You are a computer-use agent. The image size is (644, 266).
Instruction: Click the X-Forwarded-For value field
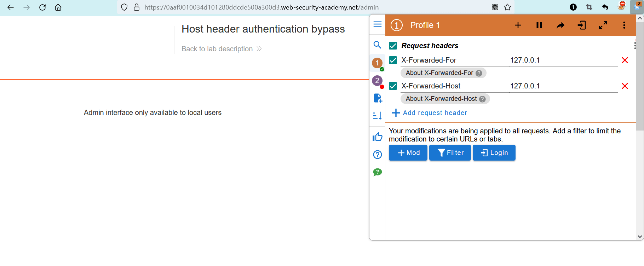coord(563,60)
